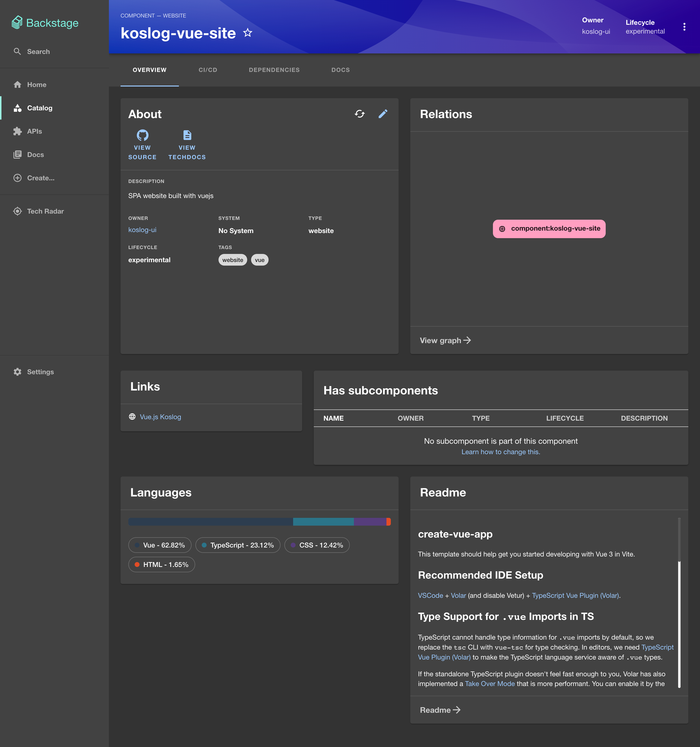Viewport: 700px width, 747px height.
Task: Click the CSS - 12.42% chip
Action: point(317,545)
